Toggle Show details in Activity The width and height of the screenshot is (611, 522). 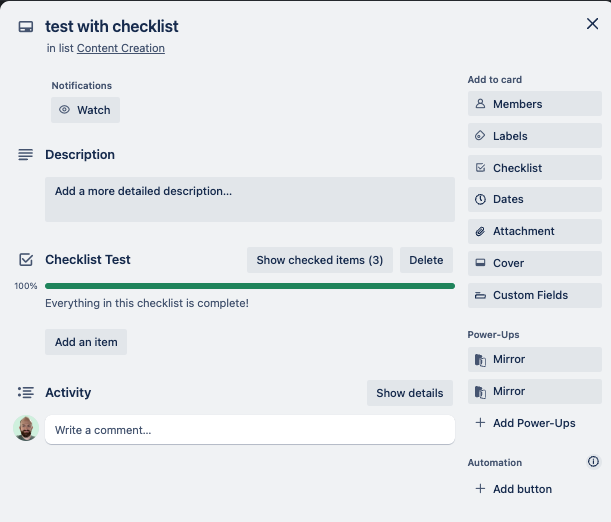(x=410, y=393)
